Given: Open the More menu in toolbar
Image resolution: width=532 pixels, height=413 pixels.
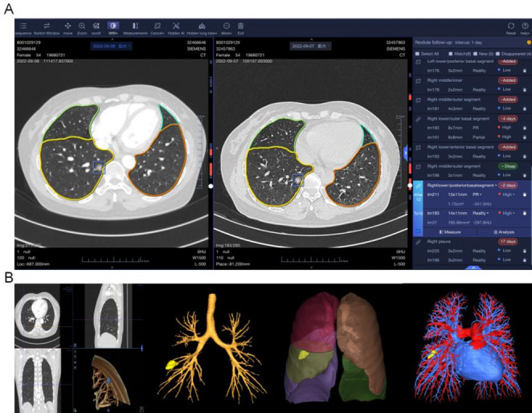Looking at the screenshot, I should [x=227, y=28].
